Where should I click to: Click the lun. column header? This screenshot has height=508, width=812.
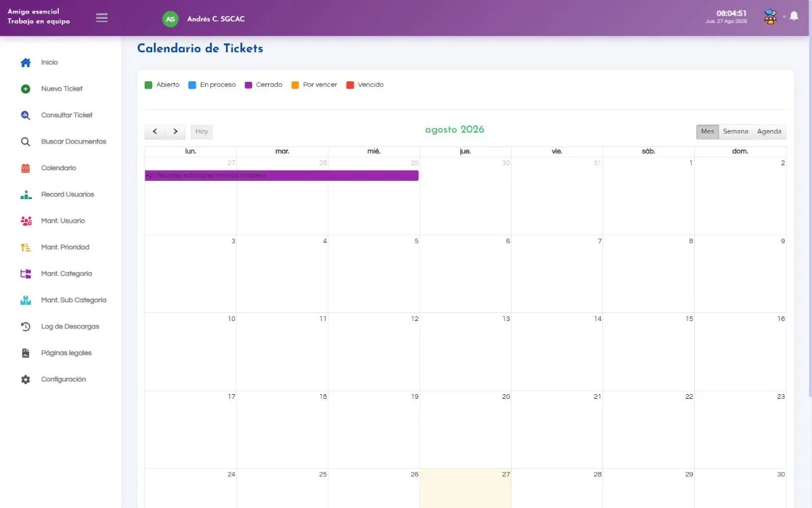191,152
